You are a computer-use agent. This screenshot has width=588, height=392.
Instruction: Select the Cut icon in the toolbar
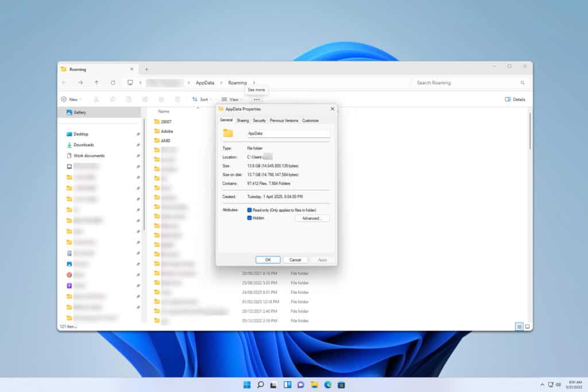click(95, 99)
